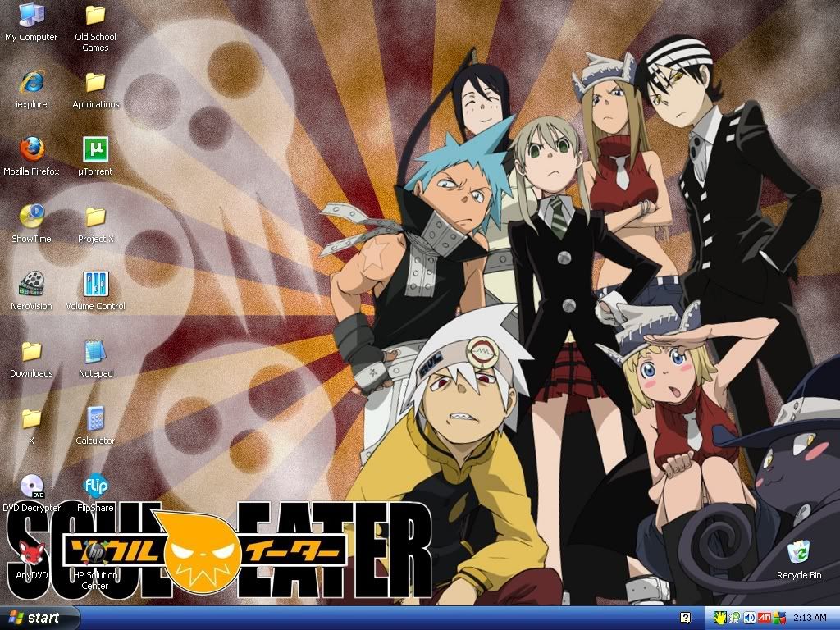The image size is (840, 630).
Task: Select the Volume Control shortcut icon
Action: pos(95,284)
